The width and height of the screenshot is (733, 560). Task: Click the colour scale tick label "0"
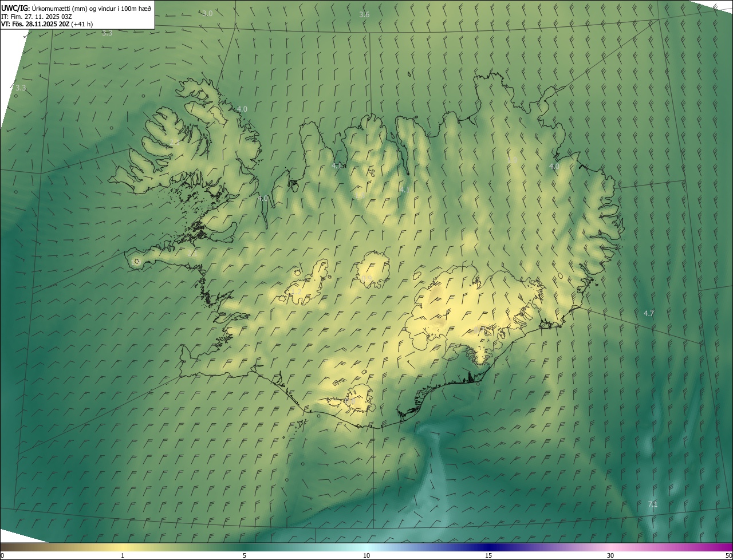point(2,555)
